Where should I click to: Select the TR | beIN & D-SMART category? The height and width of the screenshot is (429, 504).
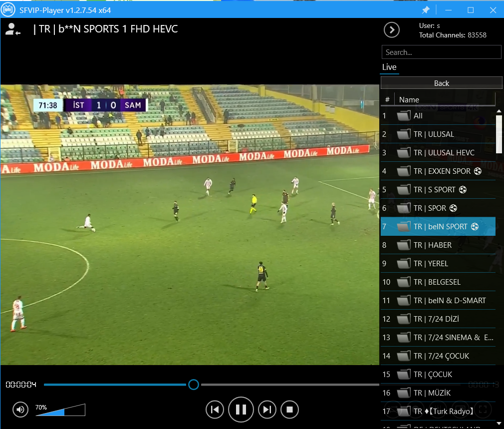pyautogui.click(x=438, y=300)
